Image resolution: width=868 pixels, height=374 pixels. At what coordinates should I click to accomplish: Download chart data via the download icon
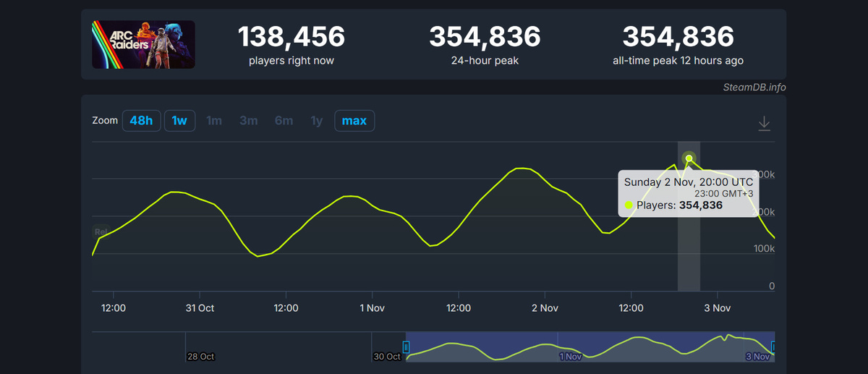[x=764, y=124]
